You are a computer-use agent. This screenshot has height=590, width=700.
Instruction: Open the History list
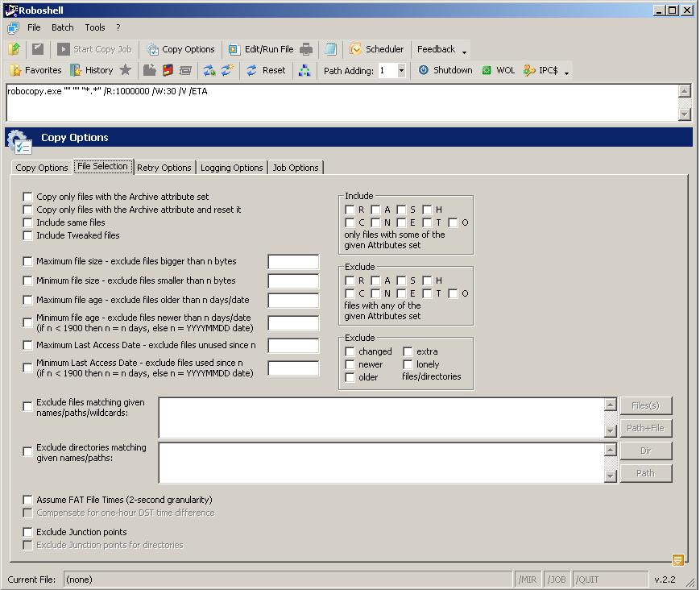[x=92, y=70]
